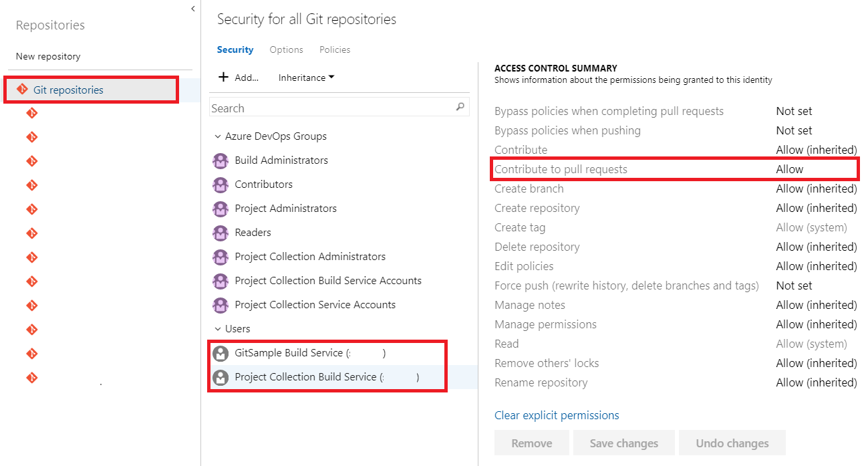Switch to the Options tab
The width and height of the screenshot is (868, 466).
tap(286, 49)
